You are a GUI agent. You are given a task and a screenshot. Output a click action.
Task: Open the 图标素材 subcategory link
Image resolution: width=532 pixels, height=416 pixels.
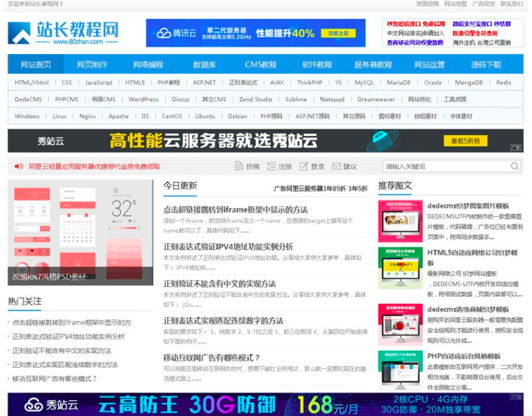point(390,116)
